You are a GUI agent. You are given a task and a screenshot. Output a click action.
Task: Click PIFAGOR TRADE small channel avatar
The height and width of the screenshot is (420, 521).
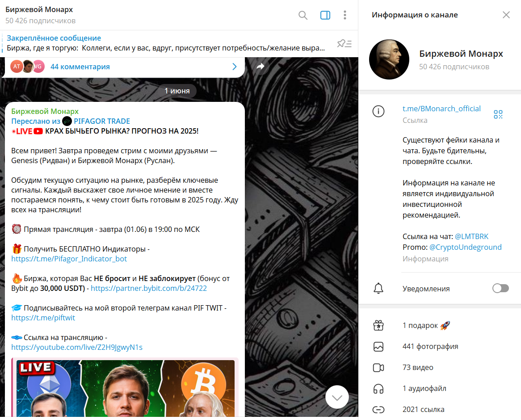[x=67, y=121]
